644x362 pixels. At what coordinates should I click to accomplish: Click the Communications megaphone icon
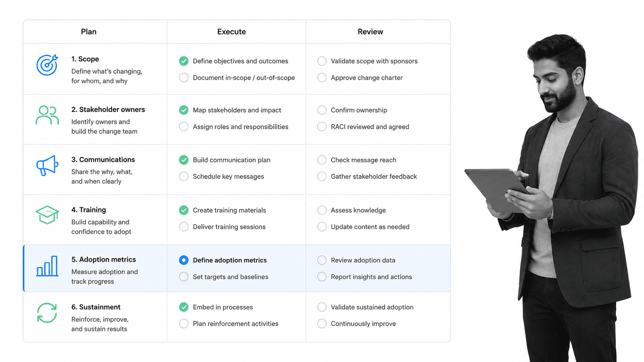(x=47, y=165)
